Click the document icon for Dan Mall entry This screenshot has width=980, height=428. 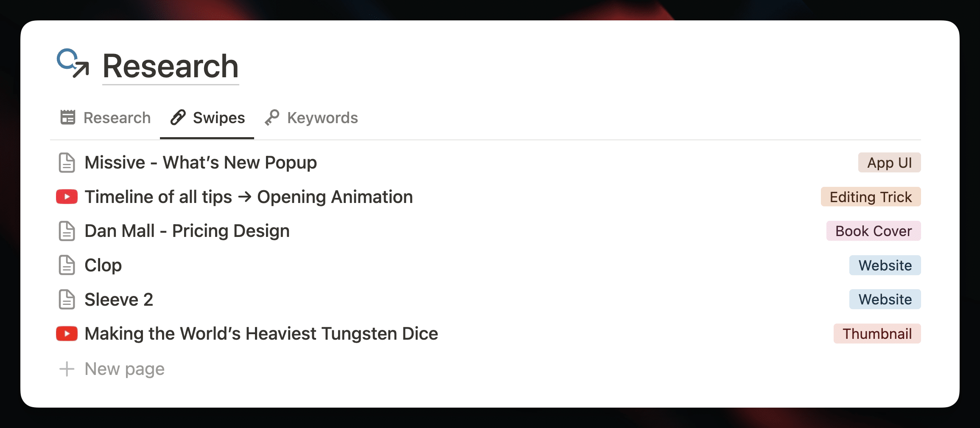(67, 231)
